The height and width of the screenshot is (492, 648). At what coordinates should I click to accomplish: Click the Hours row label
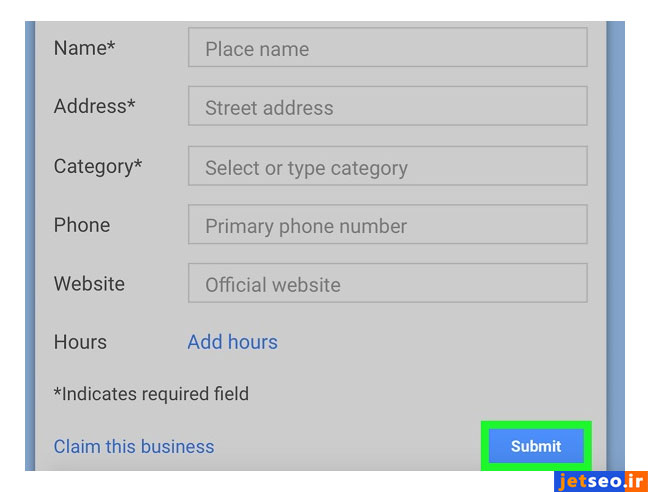(80, 342)
